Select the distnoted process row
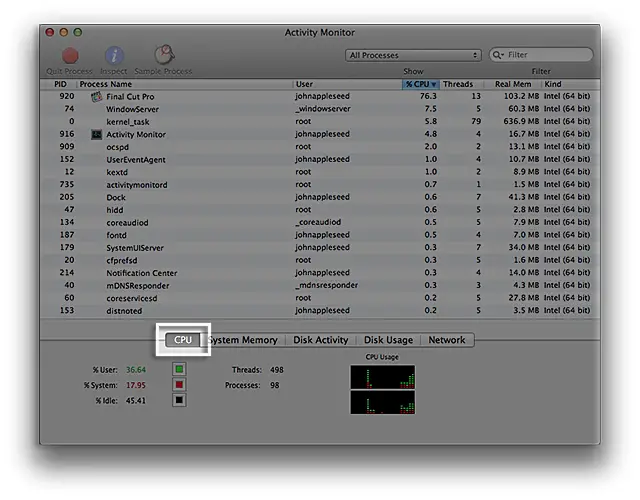The height and width of the screenshot is (500, 640). click(x=320, y=311)
